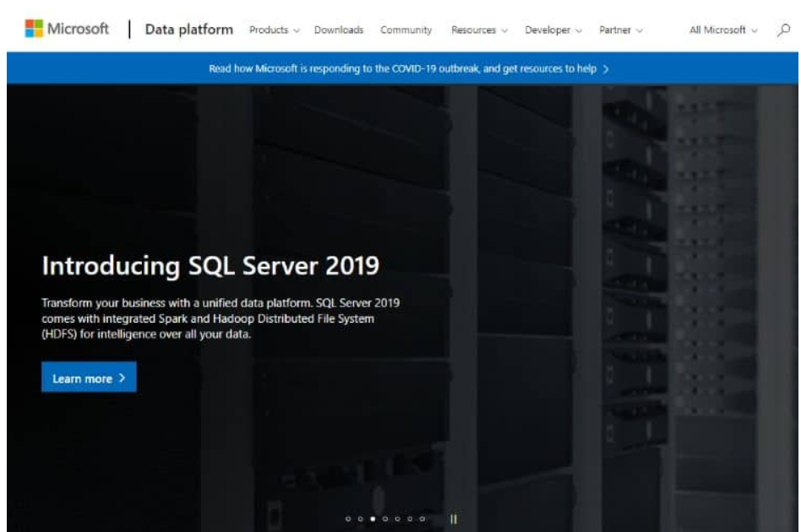Click the Learn more button
The width and height of the screenshot is (801, 532).
point(89,377)
